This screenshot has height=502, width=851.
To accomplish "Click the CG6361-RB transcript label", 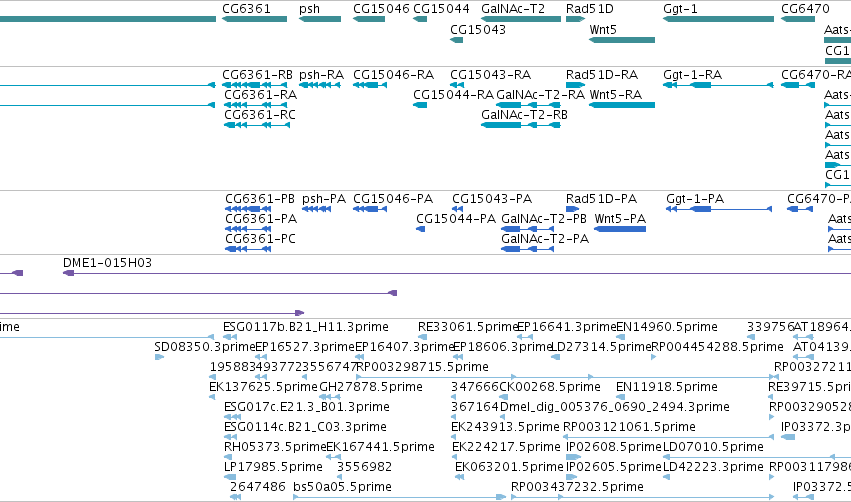I will tap(258, 74).
